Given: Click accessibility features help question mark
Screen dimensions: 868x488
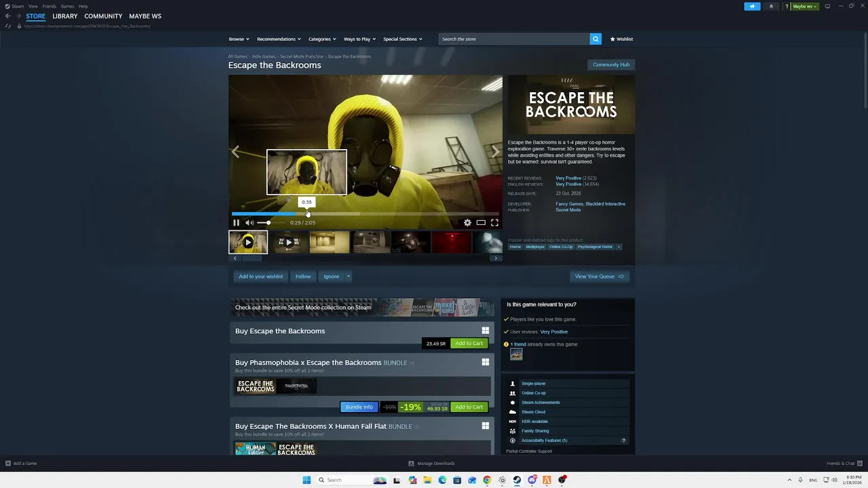Looking at the screenshot, I should 624,441.
